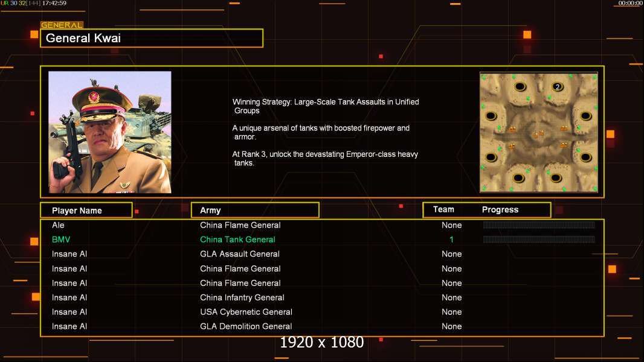The height and width of the screenshot is (362, 644).
Task: Click Insane AI beside China Infantry General
Action: click(69, 297)
